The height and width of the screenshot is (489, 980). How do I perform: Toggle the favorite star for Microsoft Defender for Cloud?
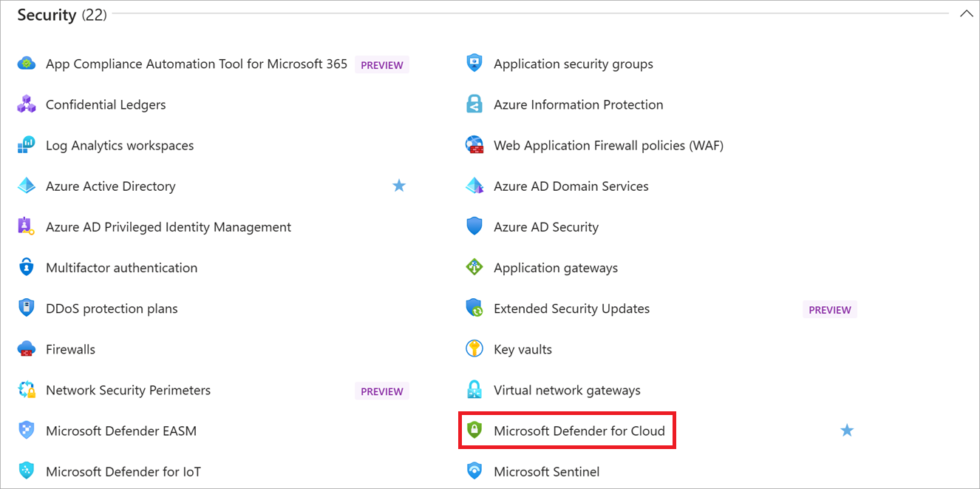(847, 430)
